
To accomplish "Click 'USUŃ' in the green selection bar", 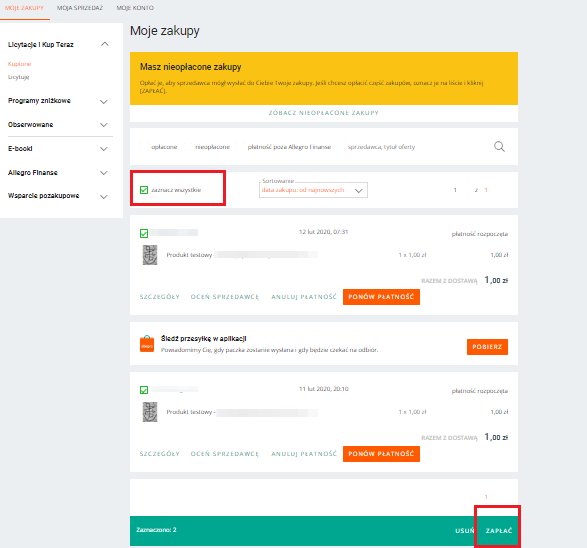I will 465,531.
